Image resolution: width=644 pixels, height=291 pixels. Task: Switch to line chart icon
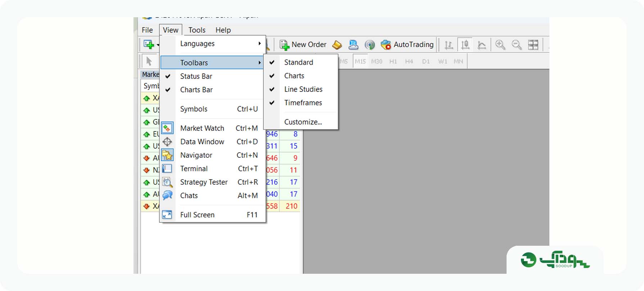pyautogui.click(x=481, y=45)
